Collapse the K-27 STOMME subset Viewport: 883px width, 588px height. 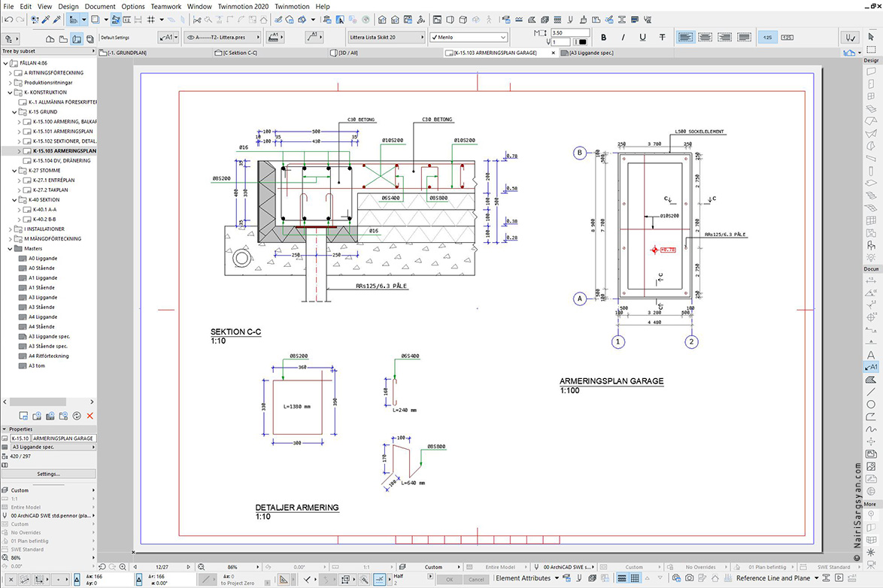click(x=14, y=170)
